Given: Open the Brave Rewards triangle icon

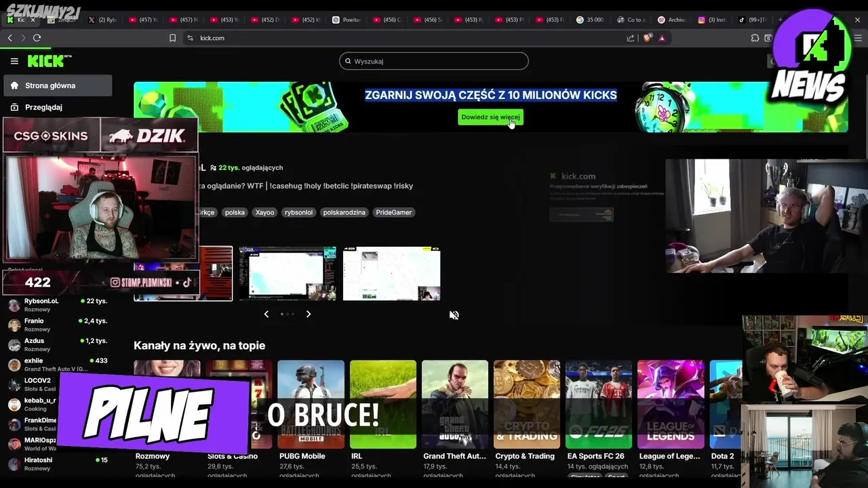Looking at the screenshot, I should click(662, 38).
